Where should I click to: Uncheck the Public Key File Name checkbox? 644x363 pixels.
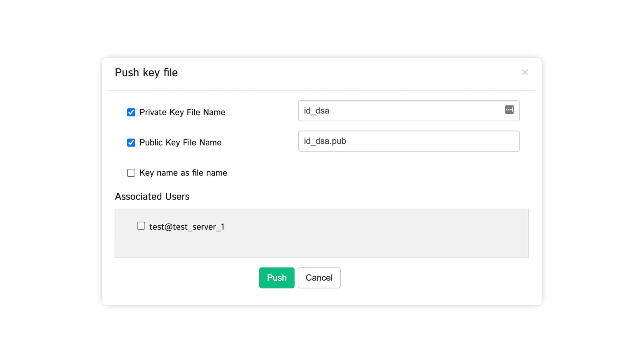pos(131,143)
